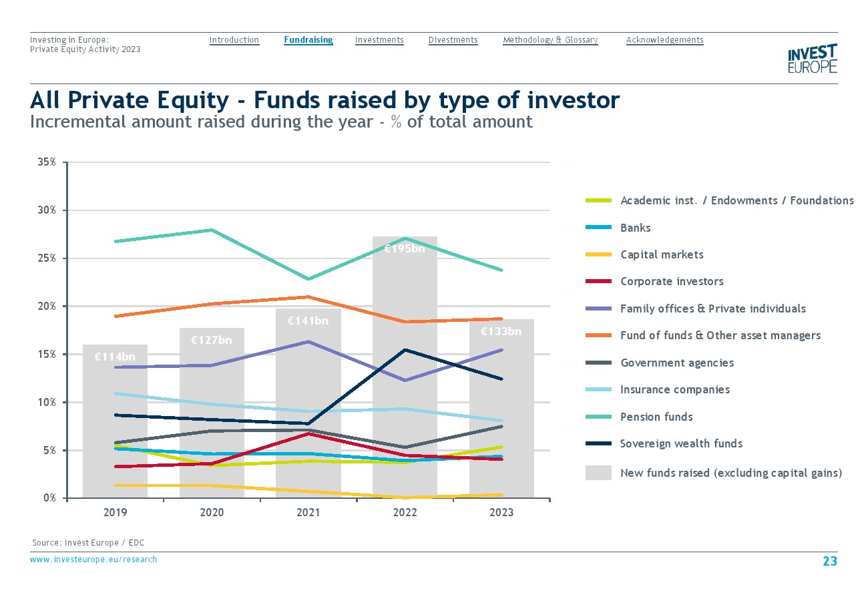This screenshot has width=868, height=601.
Task: Select the 2021 x-axis year label
Action: click(308, 512)
